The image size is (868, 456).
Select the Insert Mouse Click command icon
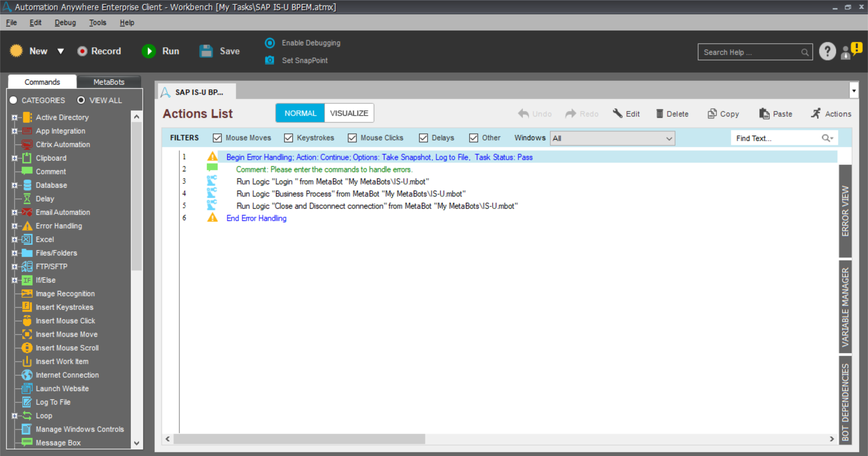[x=27, y=321]
